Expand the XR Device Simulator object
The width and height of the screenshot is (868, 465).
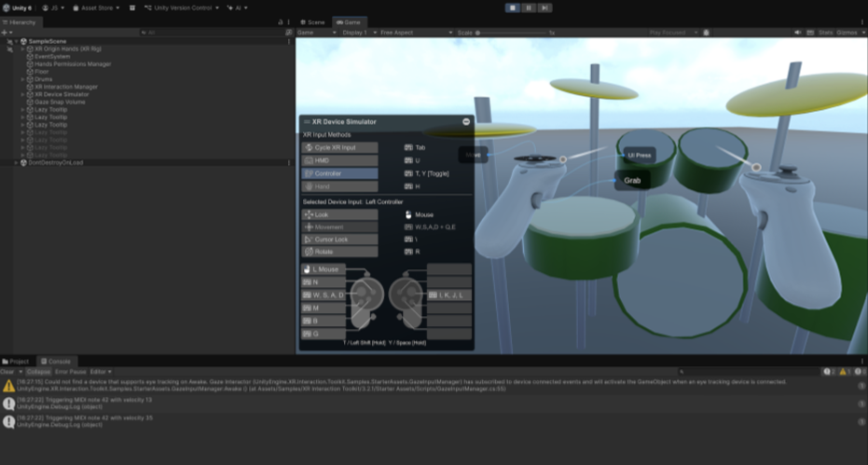(x=22, y=94)
